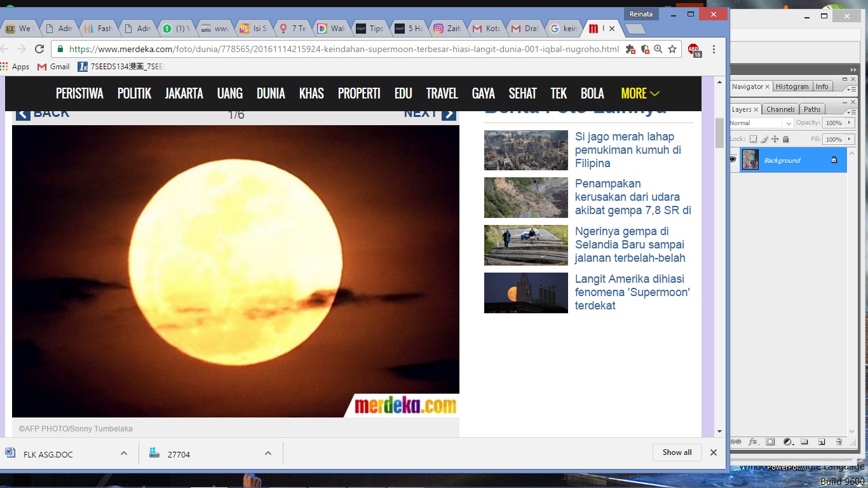Switch to the Info tab
Screen dimensions: 868x488
tap(822, 86)
